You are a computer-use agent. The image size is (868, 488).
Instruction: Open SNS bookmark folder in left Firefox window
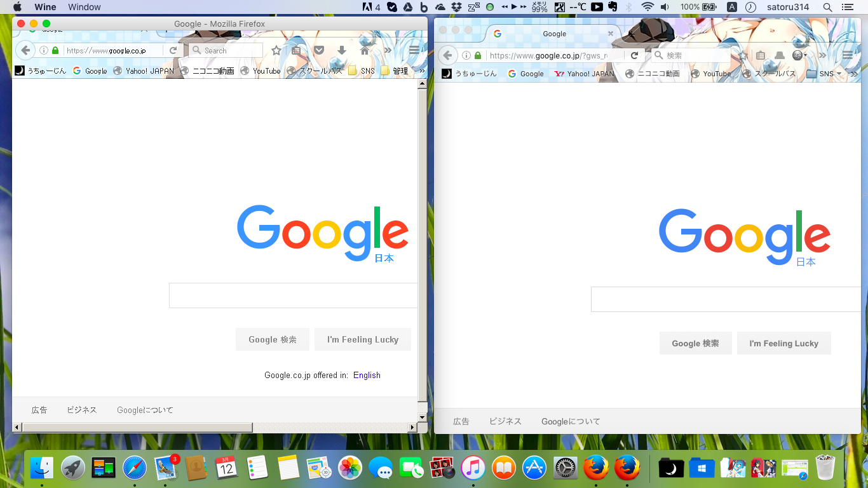click(362, 71)
